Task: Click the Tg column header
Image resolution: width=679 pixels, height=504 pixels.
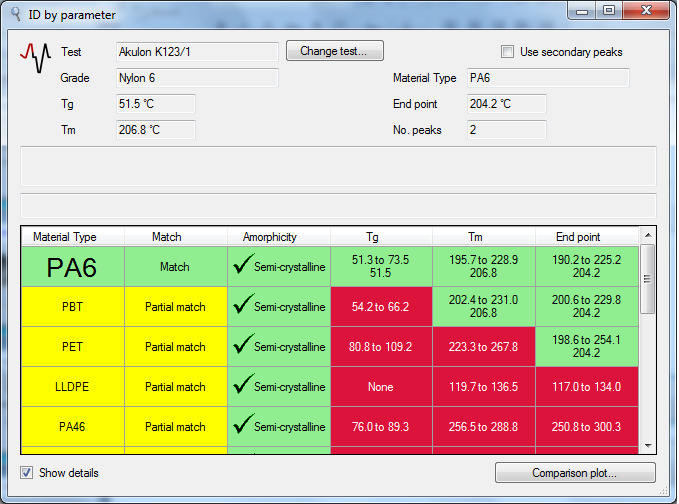Action: [x=380, y=237]
